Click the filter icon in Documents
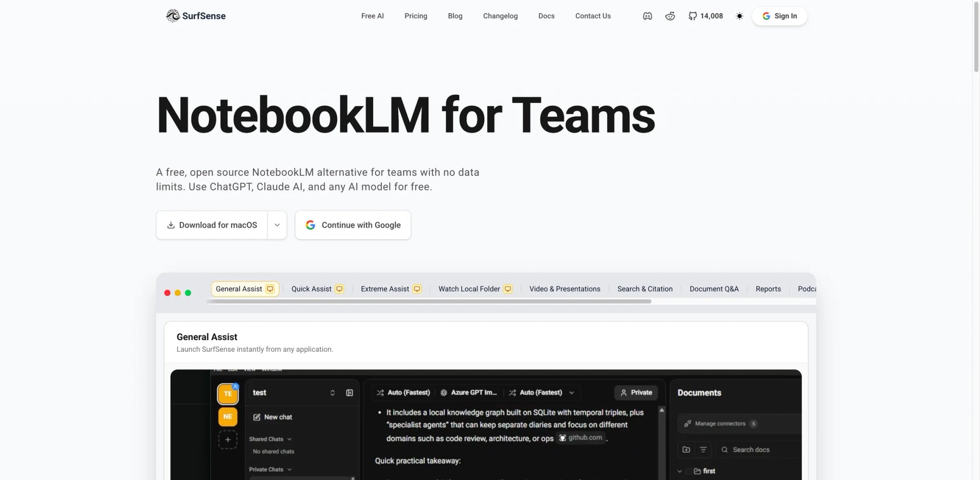The width and height of the screenshot is (980, 480). tap(703, 450)
